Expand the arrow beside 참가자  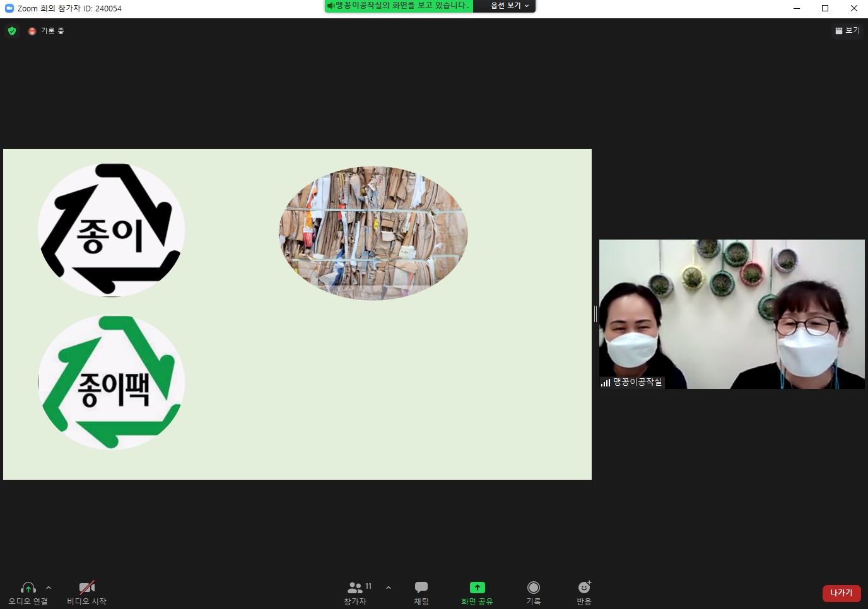389,588
